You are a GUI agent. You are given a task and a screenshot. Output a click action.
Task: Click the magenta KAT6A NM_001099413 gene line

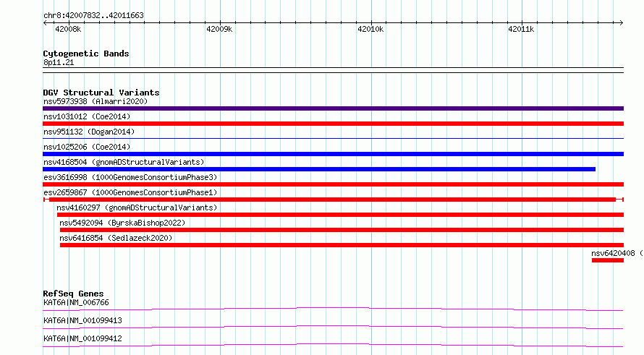point(333,327)
